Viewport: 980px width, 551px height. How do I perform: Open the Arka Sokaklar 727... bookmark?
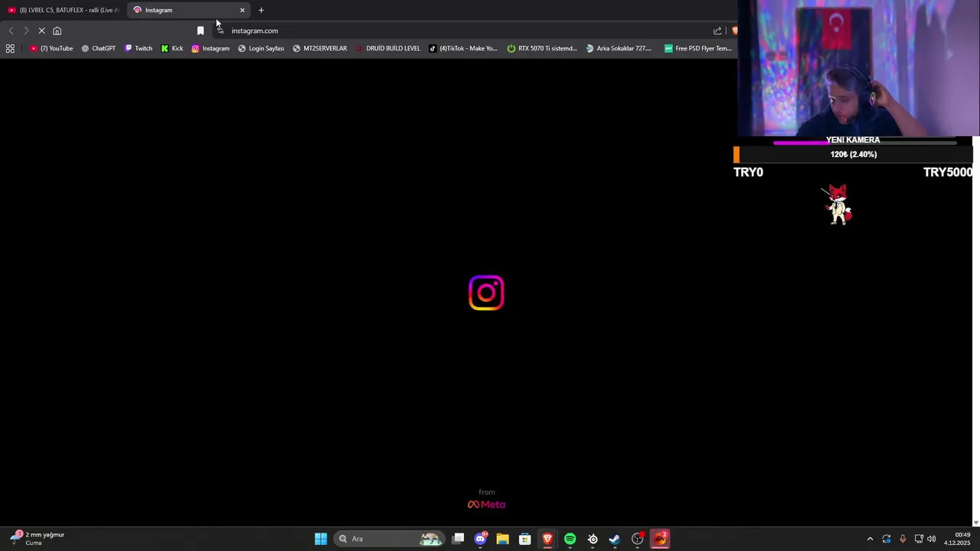(619, 48)
